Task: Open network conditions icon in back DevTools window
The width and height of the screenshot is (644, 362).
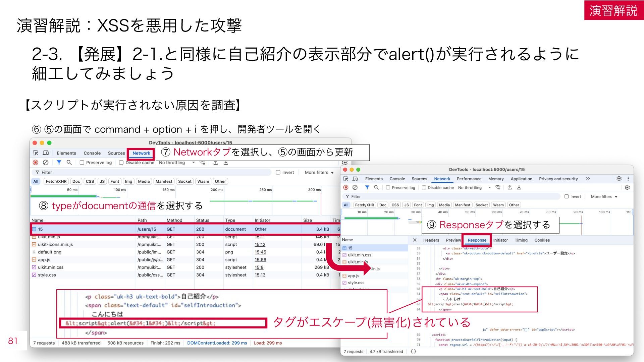Action: click(x=203, y=163)
